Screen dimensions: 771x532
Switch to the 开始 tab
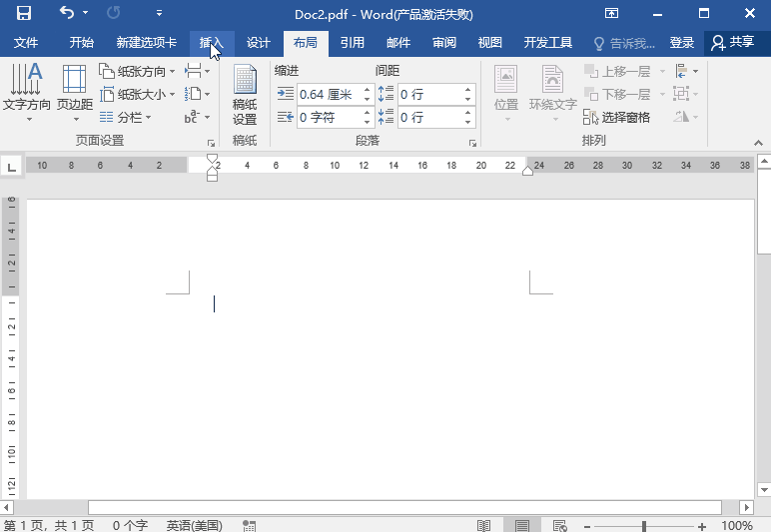(x=81, y=43)
